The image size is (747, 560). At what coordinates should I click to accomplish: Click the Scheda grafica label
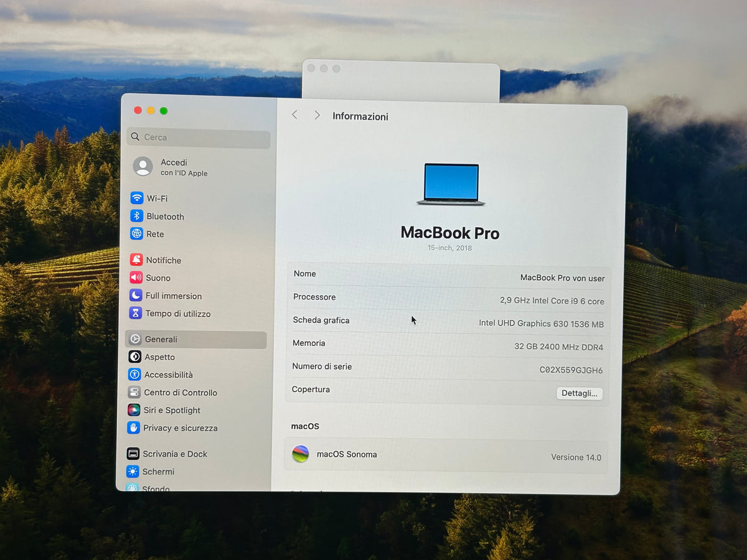(x=321, y=320)
